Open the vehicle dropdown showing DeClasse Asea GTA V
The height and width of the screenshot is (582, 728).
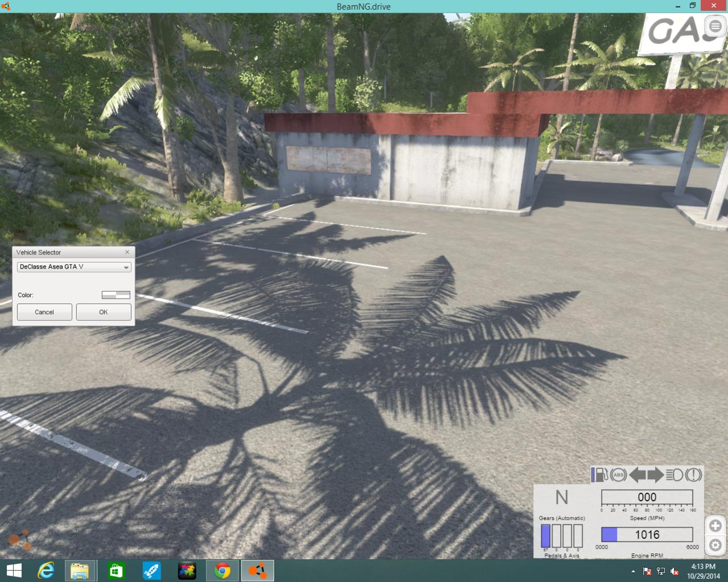click(75, 267)
